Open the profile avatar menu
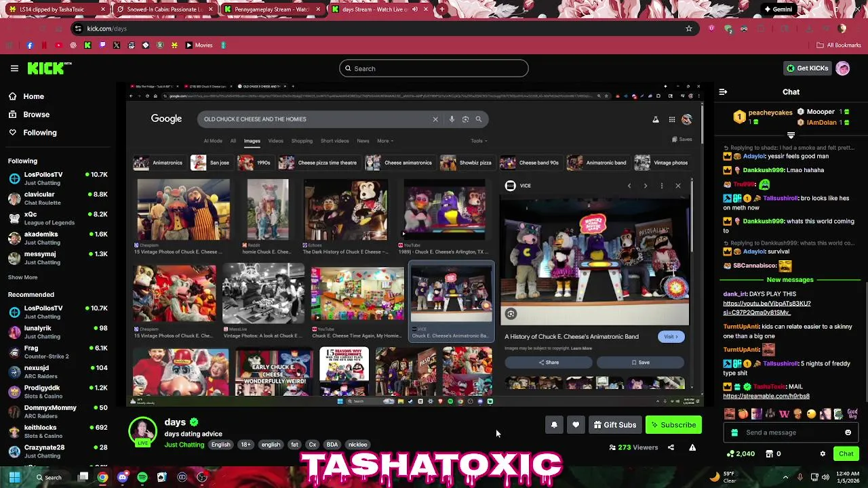 coord(843,68)
